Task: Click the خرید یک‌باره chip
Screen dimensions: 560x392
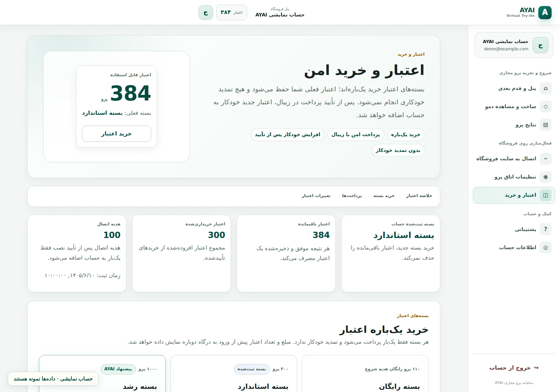Action: point(406,135)
